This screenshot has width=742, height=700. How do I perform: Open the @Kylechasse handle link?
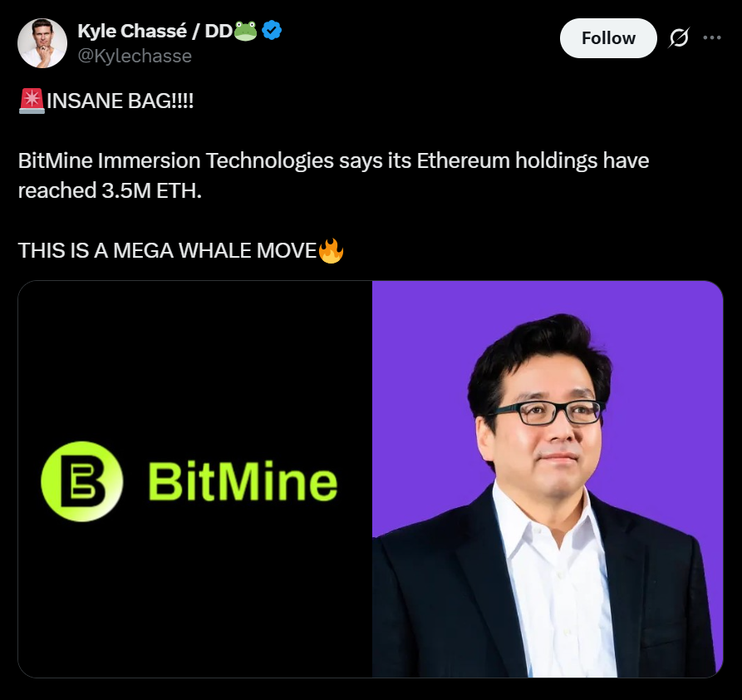[135, 56]
